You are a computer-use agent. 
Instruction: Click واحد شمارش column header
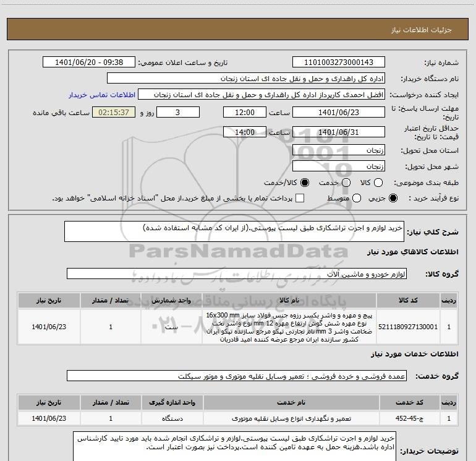(x=171, y=300)
